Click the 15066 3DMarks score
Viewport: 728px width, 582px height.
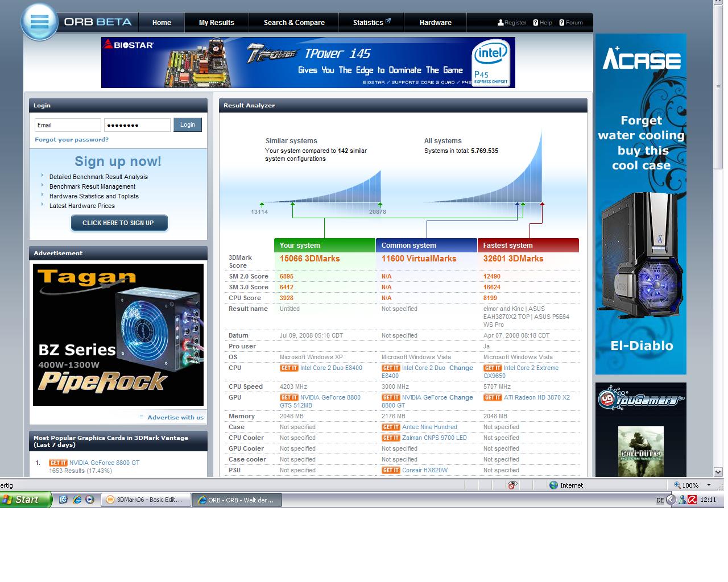pyautogui.click(x=309, y=259)
